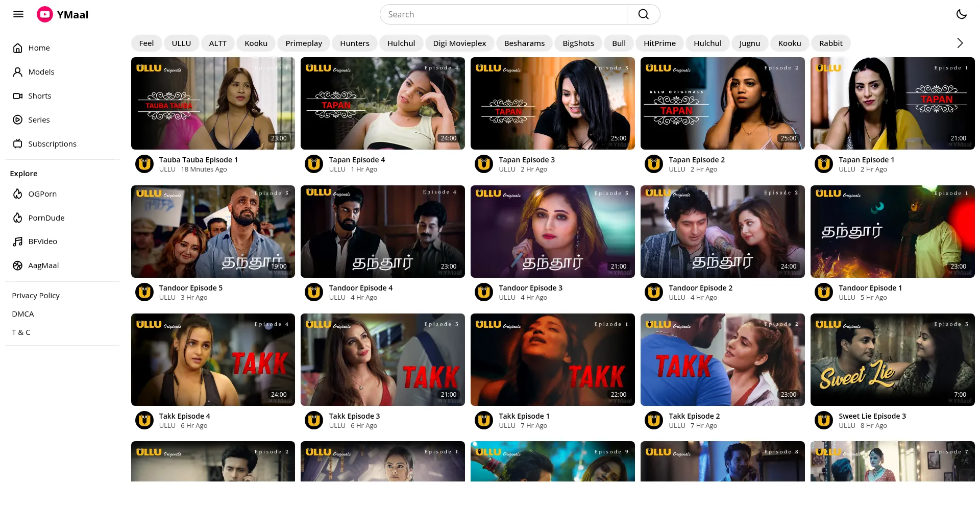Viewport: 980px width, 507px height.
Task: Click the channel avatar beside Takk Episode 4
Action: (144, 420)
